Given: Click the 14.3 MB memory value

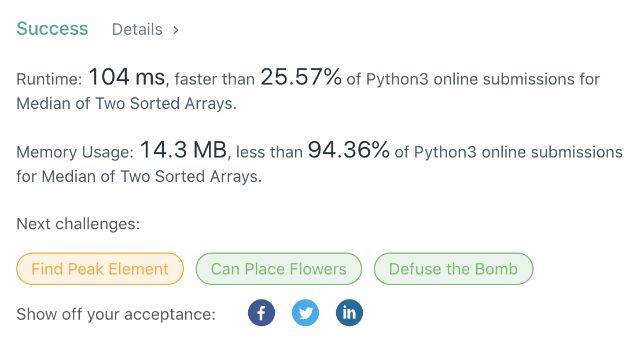Looking at the screenshot, I should click(x=183, y=151).
